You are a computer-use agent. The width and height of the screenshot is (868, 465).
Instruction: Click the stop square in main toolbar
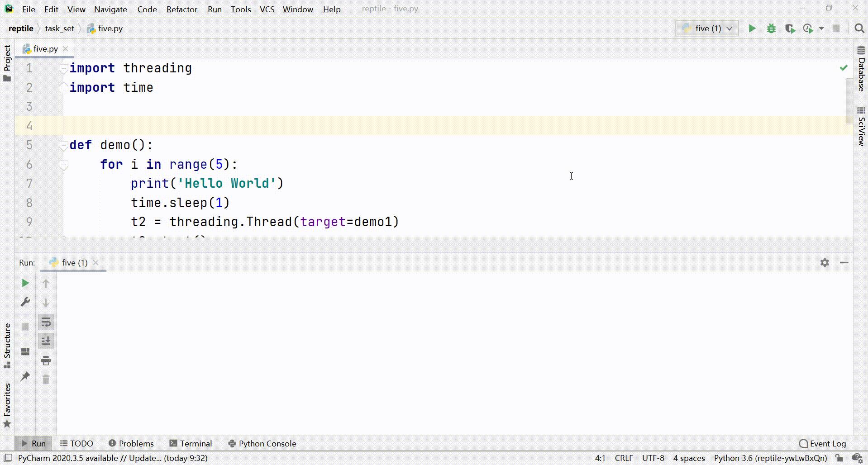point(836,28)
